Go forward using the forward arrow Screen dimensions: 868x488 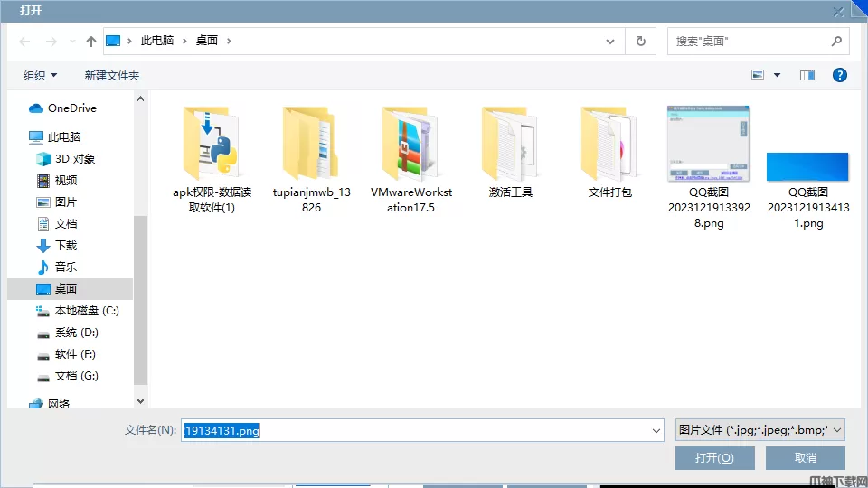[x=51, y=42]
